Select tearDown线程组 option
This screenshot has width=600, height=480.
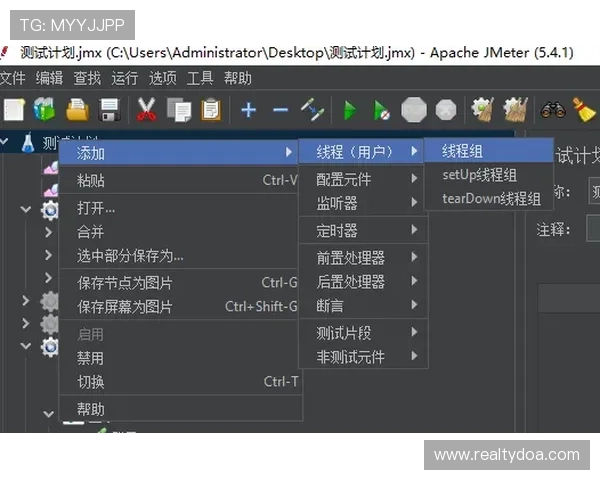[489, 198]
